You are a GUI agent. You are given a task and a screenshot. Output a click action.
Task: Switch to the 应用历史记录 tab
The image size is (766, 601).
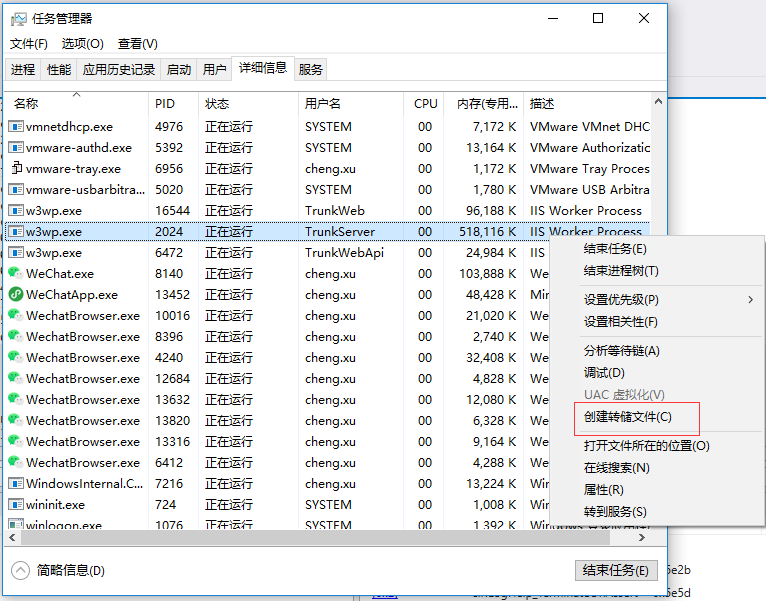(119, 69)
